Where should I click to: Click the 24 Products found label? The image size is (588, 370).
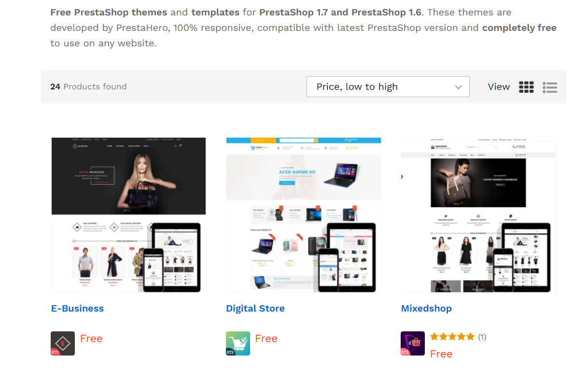click(x=88, y=86)
